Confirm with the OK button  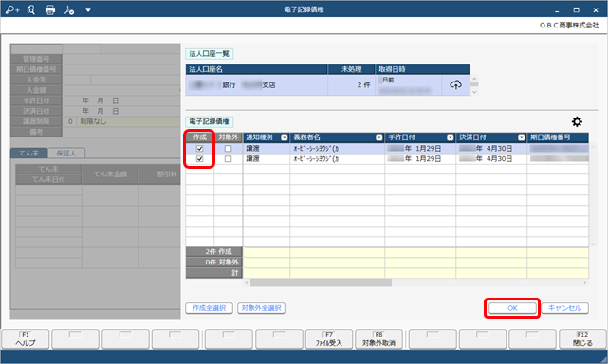click(512, 308)
